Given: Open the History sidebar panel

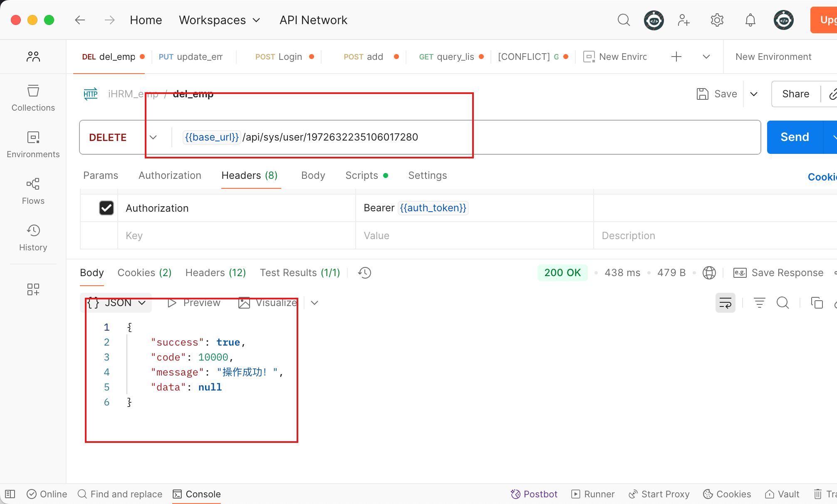Looking at the screenshot, I should 33,238.
